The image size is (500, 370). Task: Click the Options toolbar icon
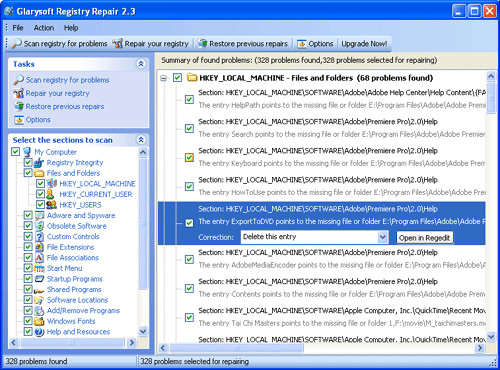pyautogui.click(x=302, y=44)
